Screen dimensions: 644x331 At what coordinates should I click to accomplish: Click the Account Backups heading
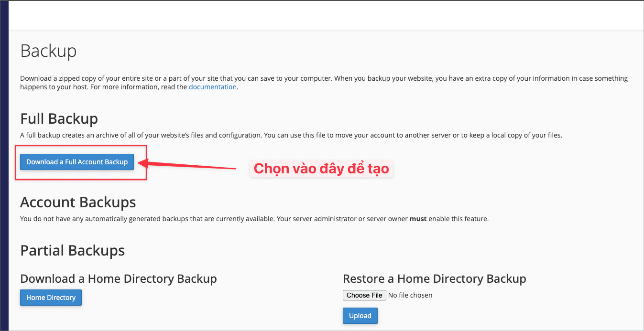click(x=78, y=202)
